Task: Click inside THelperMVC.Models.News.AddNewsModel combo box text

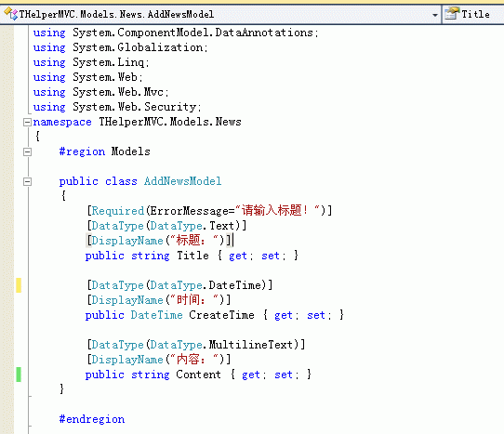Action: (116, 15)
